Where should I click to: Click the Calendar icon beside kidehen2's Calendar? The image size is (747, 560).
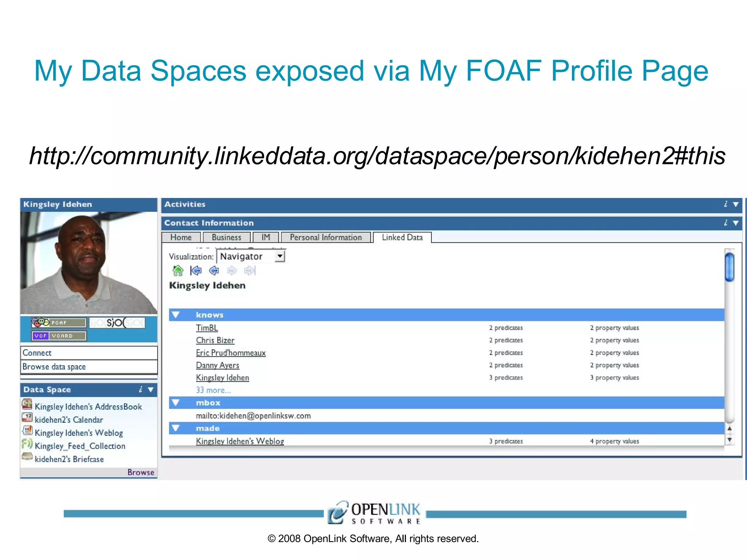(27, 417)
